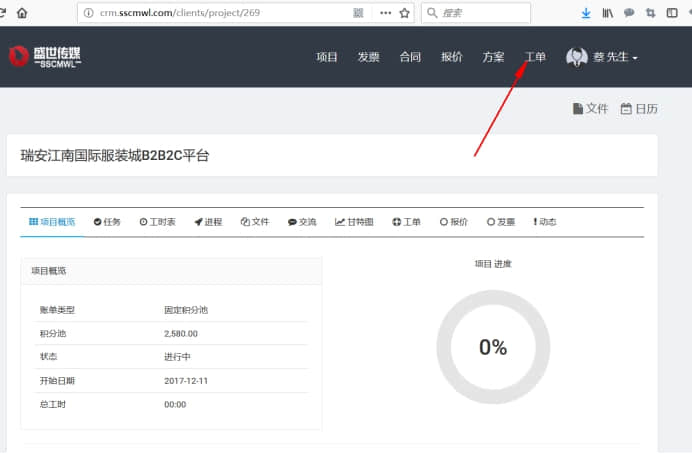The height and width of the screenshot is (454, 692).
Task: Open 工单 in the top navigation
Action: 536,57
